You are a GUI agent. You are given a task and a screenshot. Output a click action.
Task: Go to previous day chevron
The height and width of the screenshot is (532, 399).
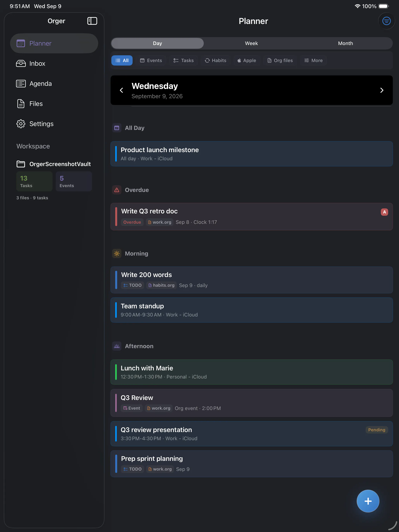coord(121,90)
